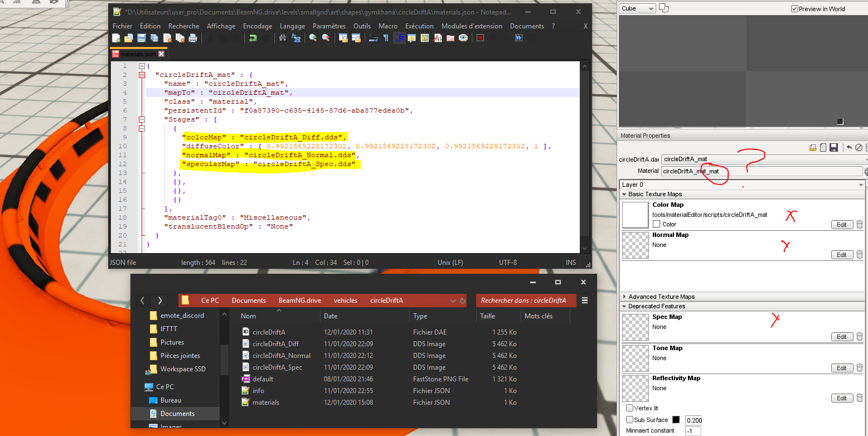Enable the Color checkbox under Color Map
This screenshot has width=868, height=436.
[x=656, y=224]
